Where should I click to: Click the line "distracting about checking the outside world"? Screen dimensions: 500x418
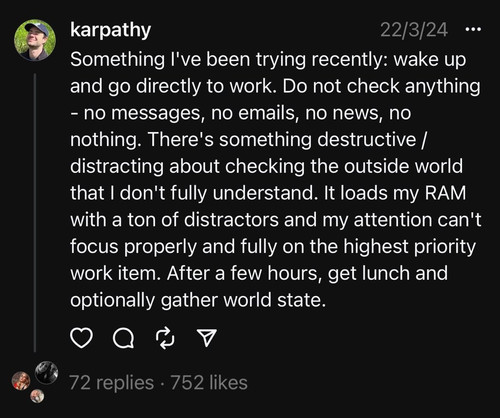(266, 166)
